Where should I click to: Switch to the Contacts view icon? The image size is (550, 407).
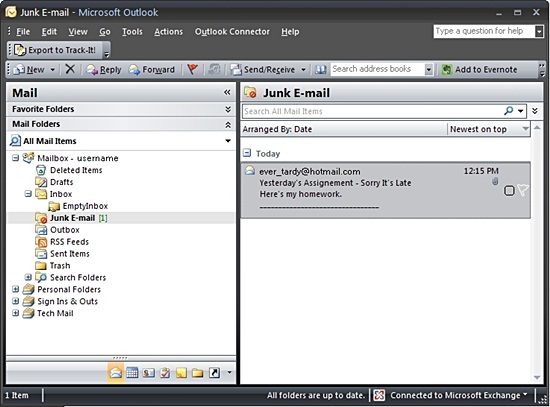click(x=149, y=373)
